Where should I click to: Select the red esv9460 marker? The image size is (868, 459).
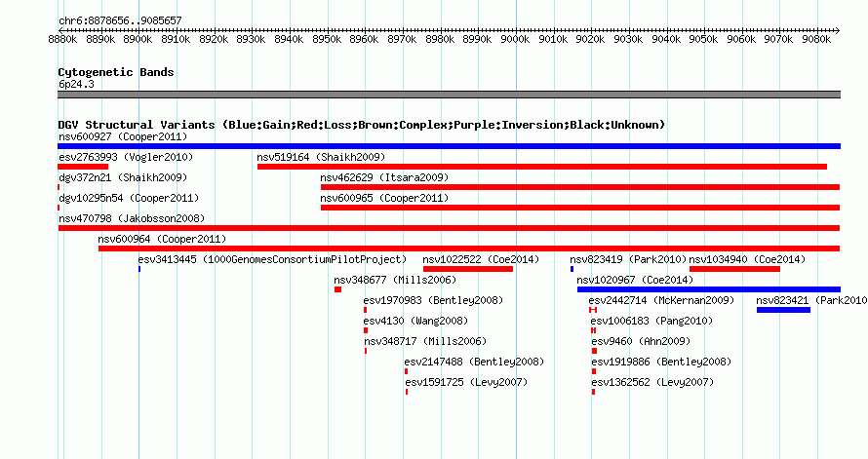(x=595, y=351)
